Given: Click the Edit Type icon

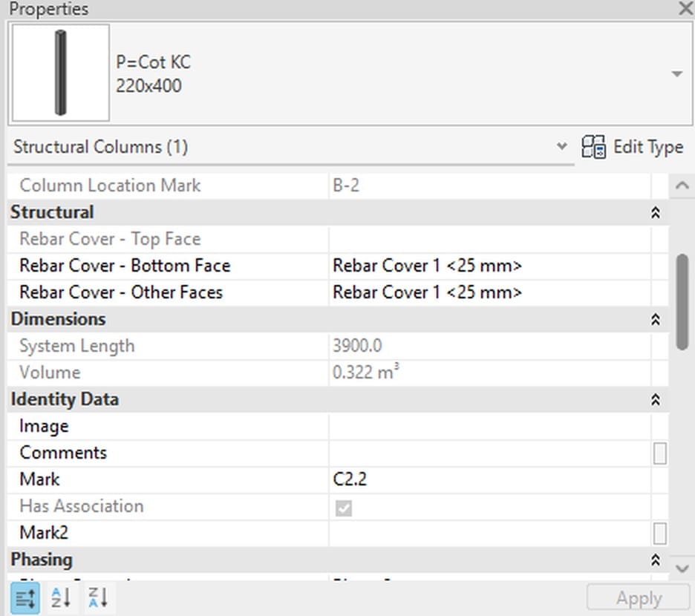Looking at the screenshot, I should click(593, 147).
